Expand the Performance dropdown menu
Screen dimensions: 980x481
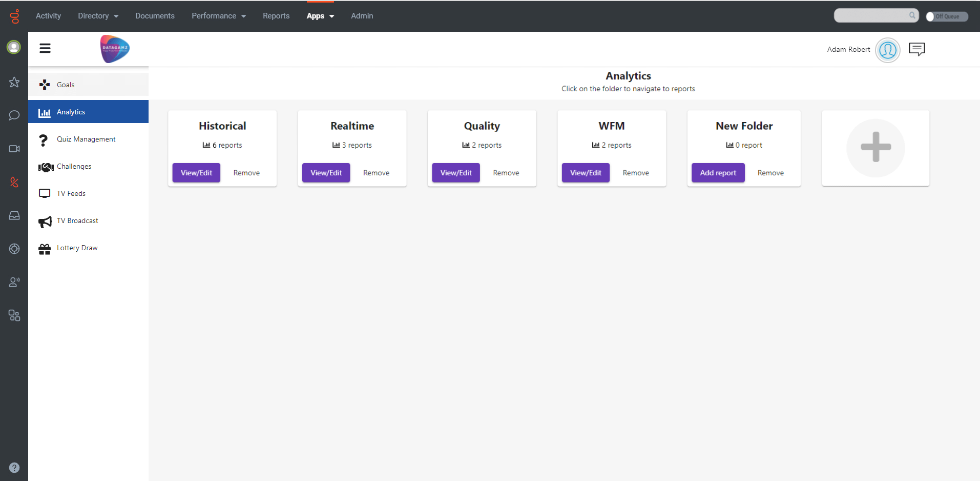(x=219, y=16)
